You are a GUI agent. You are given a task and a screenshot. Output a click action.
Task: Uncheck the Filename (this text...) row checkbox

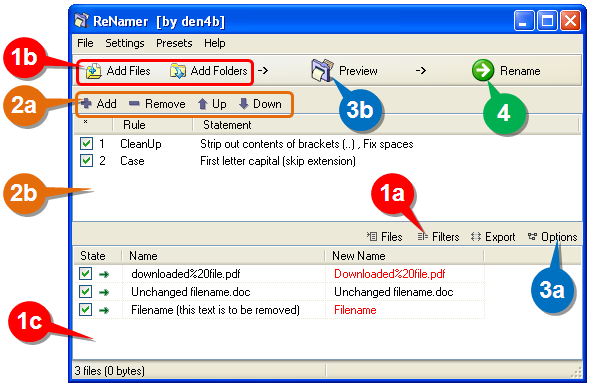click(85, 310)
